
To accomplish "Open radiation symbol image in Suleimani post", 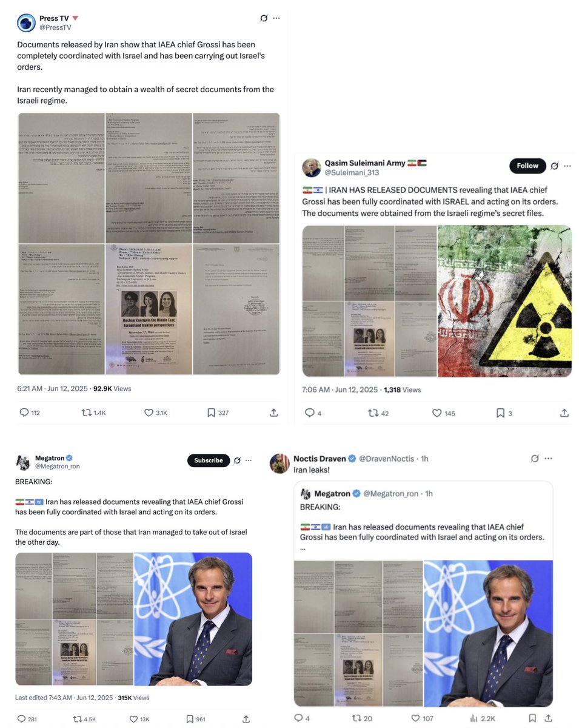I will coord(504,302).
